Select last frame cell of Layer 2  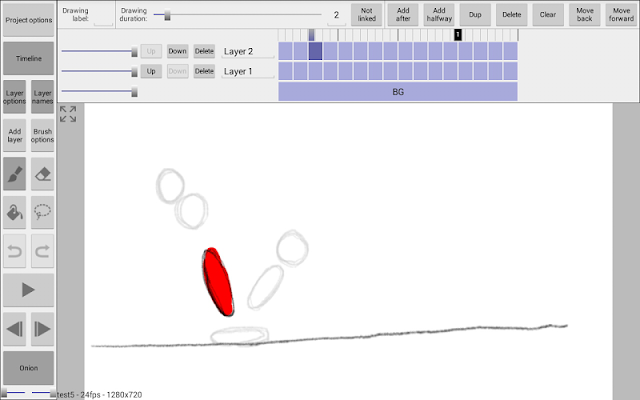click(511, 51)
